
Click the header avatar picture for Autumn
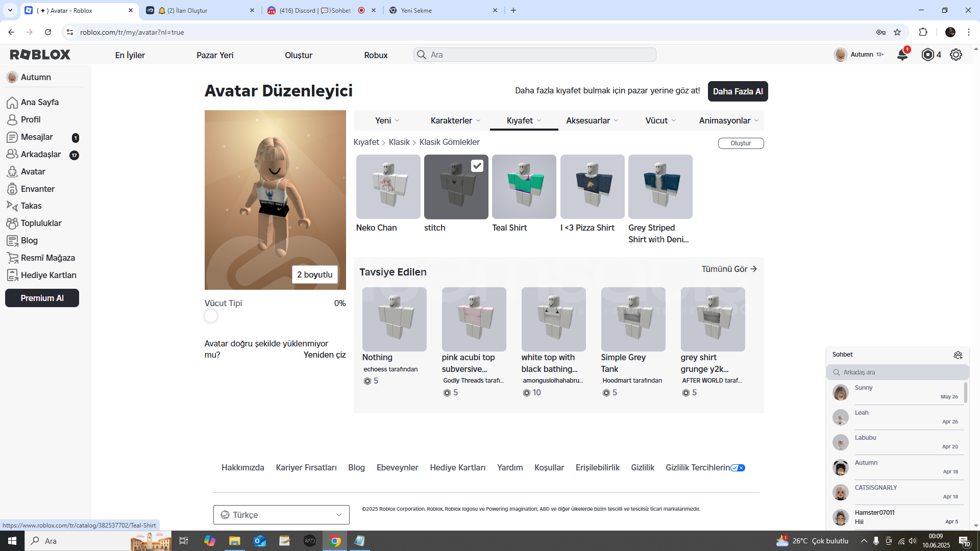tap(840, 55)
